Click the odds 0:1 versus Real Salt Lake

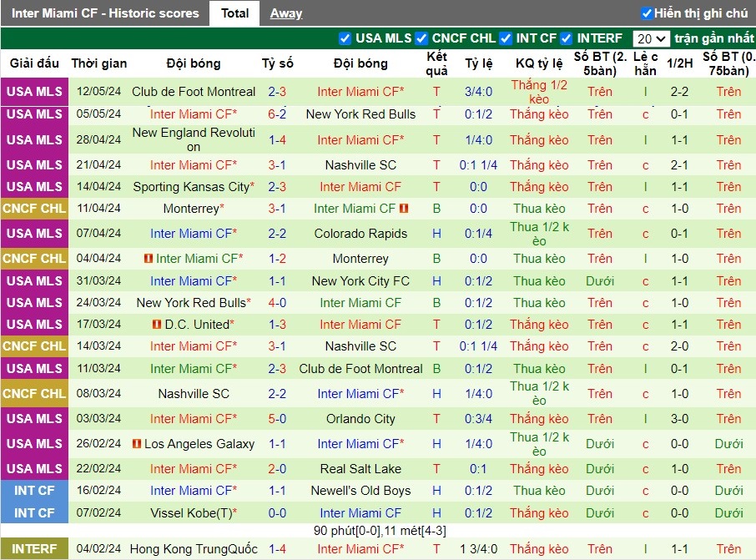(478, 469)
